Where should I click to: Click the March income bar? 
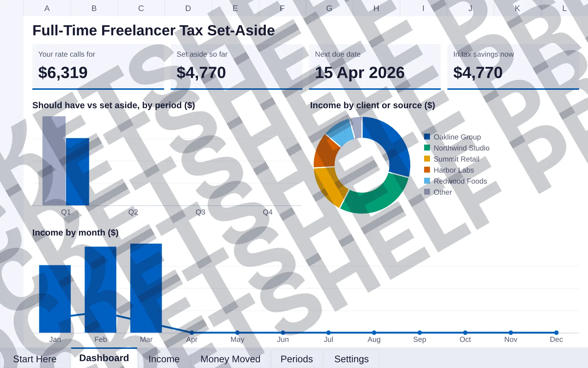(x=146, y=288)
